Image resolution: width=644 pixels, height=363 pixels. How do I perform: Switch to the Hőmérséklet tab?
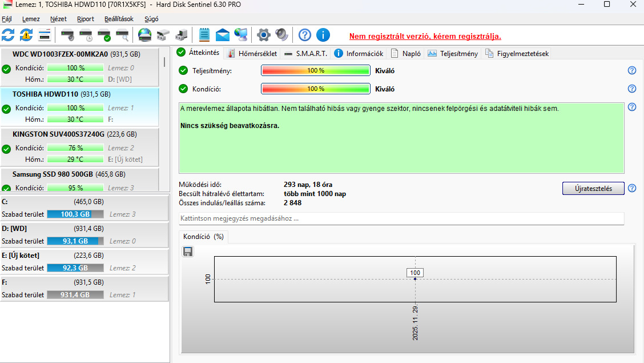pyautogui.click(x=252, y=53)
